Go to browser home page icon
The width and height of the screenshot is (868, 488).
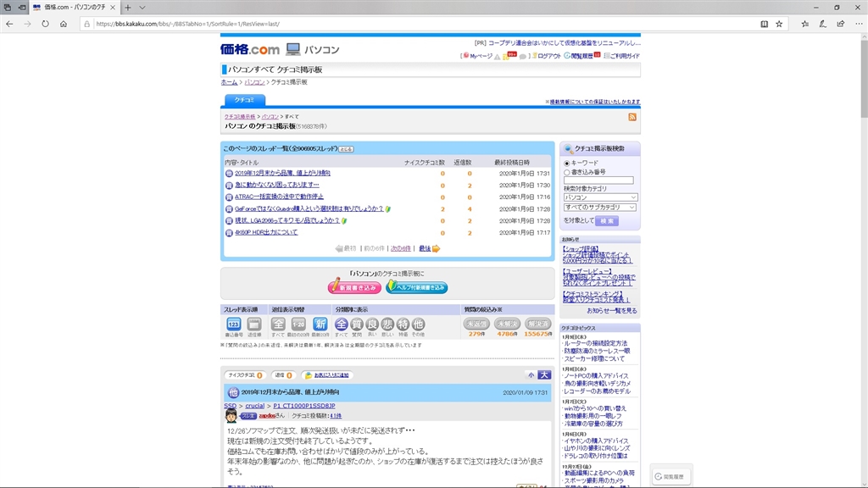coord(64,24)
